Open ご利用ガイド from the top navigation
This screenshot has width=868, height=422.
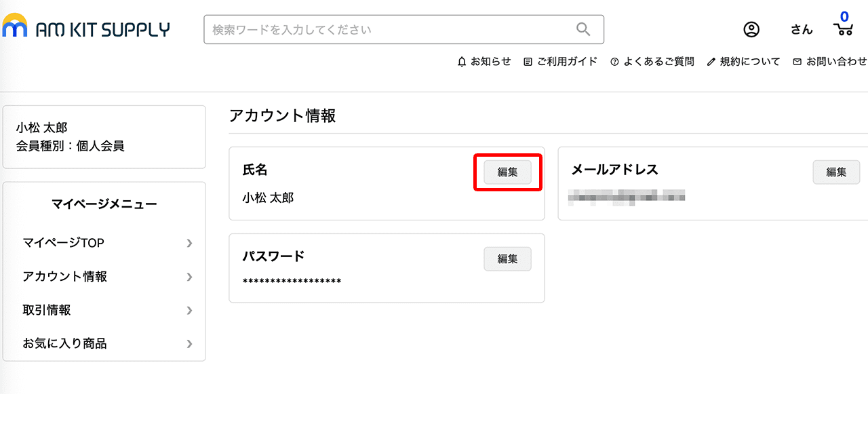(568, 61)
